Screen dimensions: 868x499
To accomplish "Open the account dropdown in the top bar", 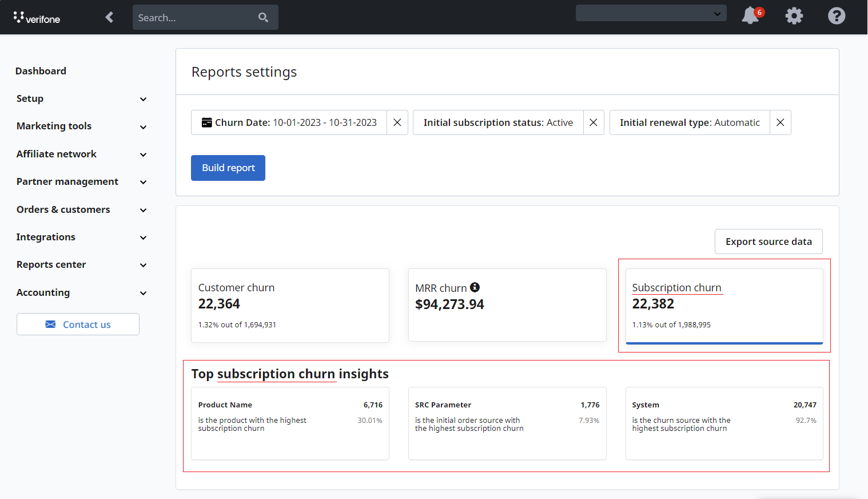I will (651, 13).
